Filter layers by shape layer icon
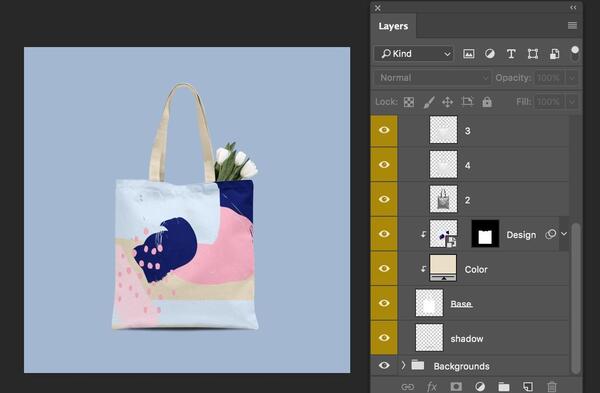The height and width of the screenshot is (393, 600). [533, 54]
